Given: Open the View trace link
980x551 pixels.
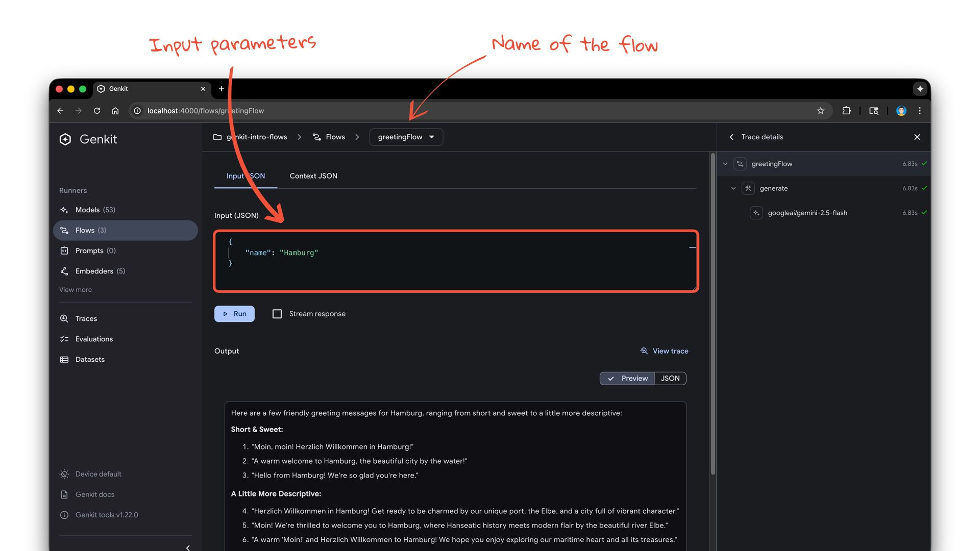Looking at the screenshot, I should point(664,351).
